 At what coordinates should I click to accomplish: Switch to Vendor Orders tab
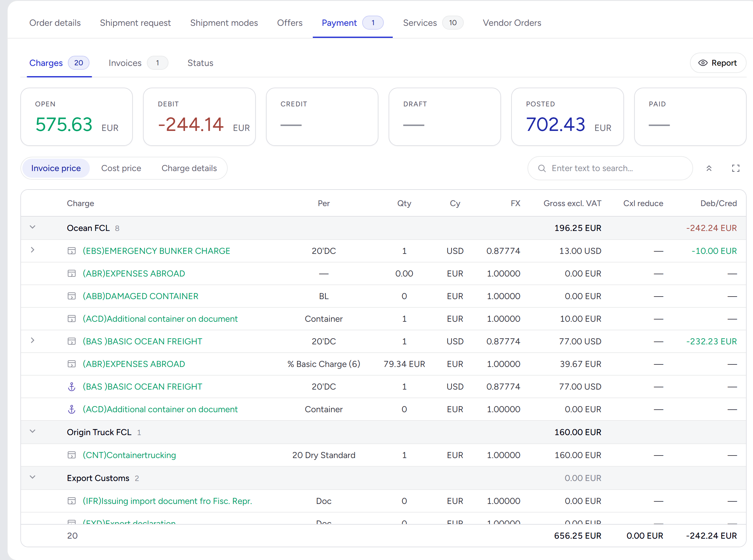[x=512, y=23]
